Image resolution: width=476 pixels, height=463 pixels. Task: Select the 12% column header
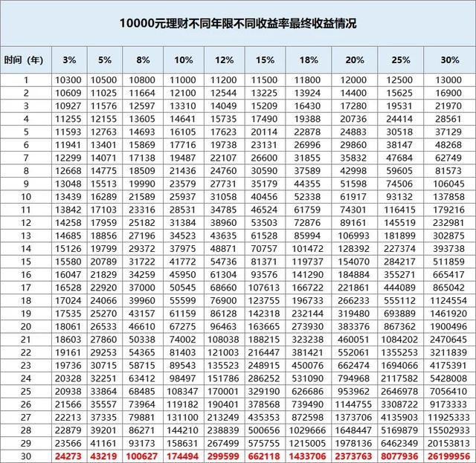(x=225, y=60)
